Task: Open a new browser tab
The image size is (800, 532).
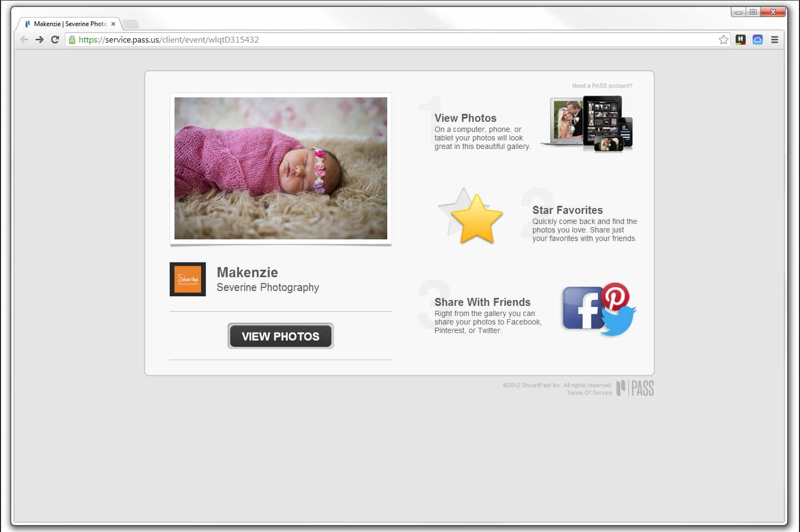Action: click(x=131, y=23)
